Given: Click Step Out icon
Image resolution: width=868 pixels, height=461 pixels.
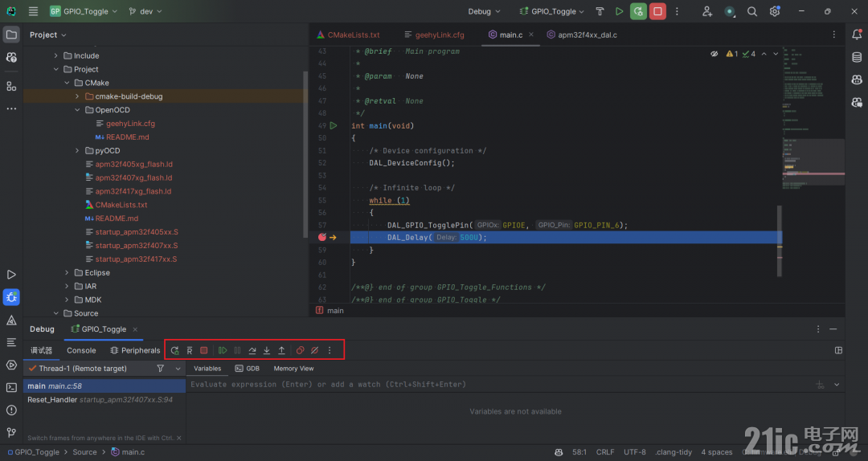Looking at the screenshot, I should coord(281,350).
